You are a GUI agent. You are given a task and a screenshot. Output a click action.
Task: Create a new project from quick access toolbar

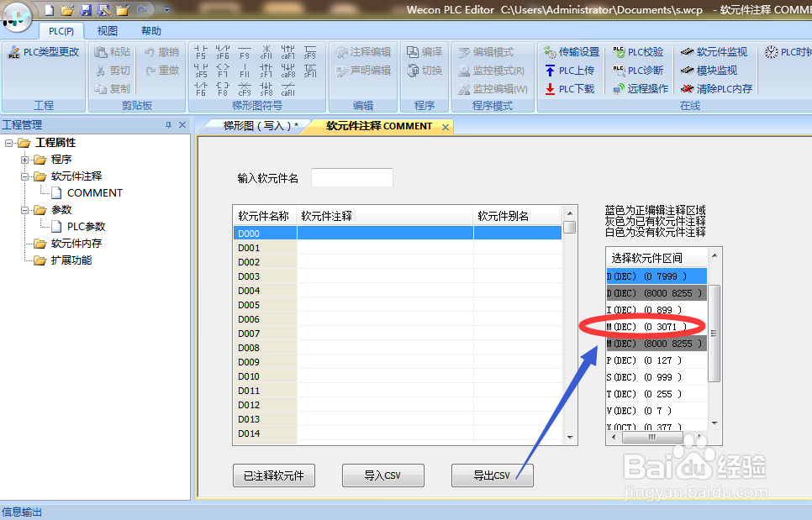point(50,10)
